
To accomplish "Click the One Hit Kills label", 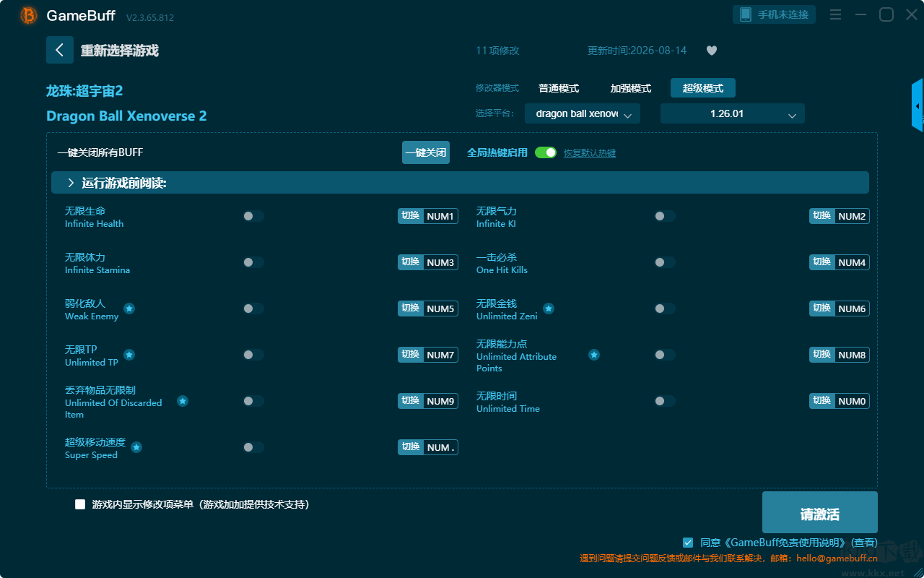I will coord(502,270).
